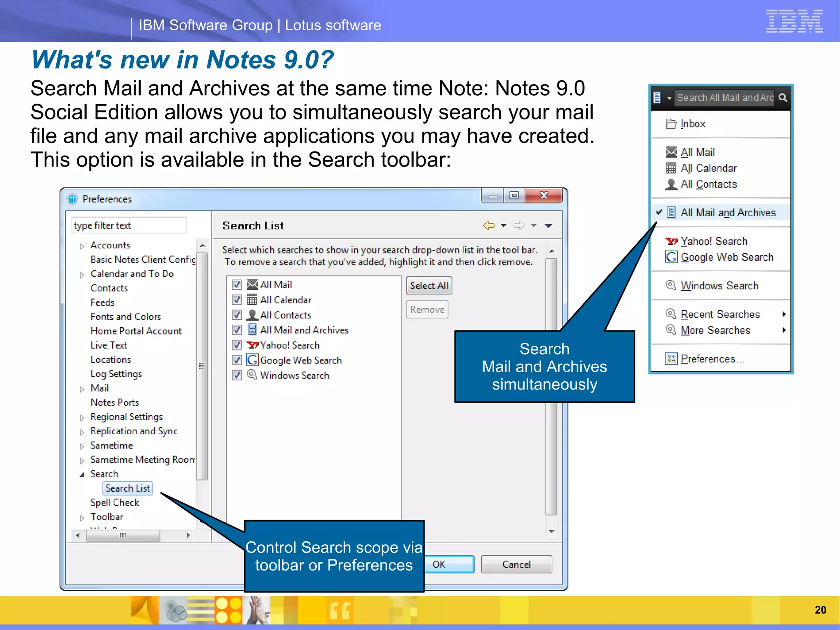The image size is (840, 630).
Task: Click the Google icon in dropdown menu
Action: [671, 257]
